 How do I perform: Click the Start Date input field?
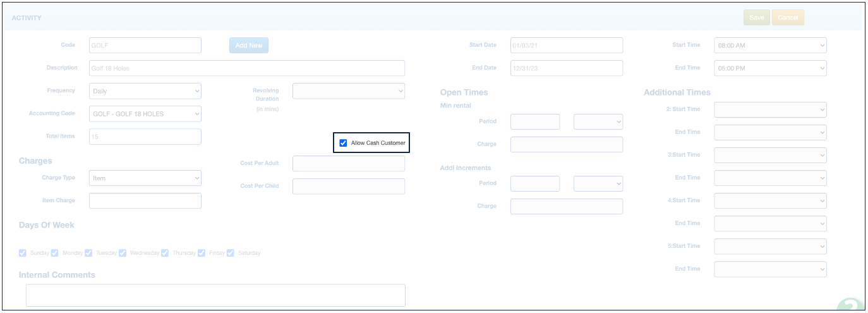click(566, 46)
